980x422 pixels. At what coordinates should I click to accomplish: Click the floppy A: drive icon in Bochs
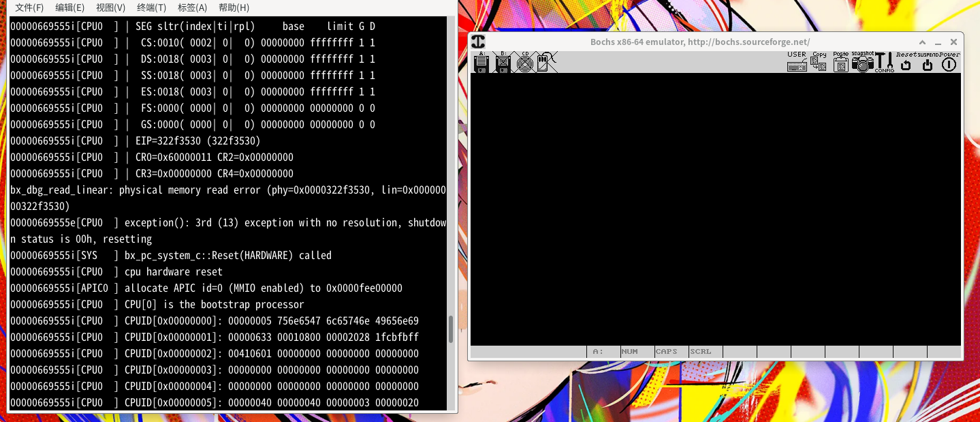tap(481, 62)
